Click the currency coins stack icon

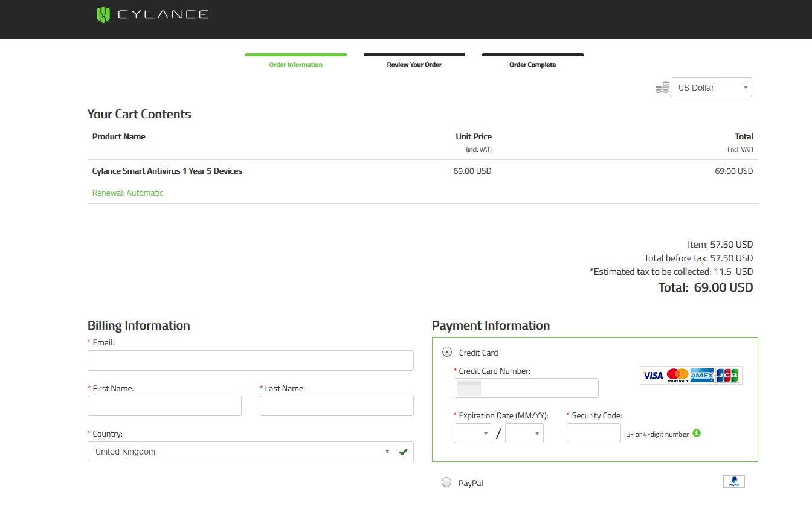662,87
